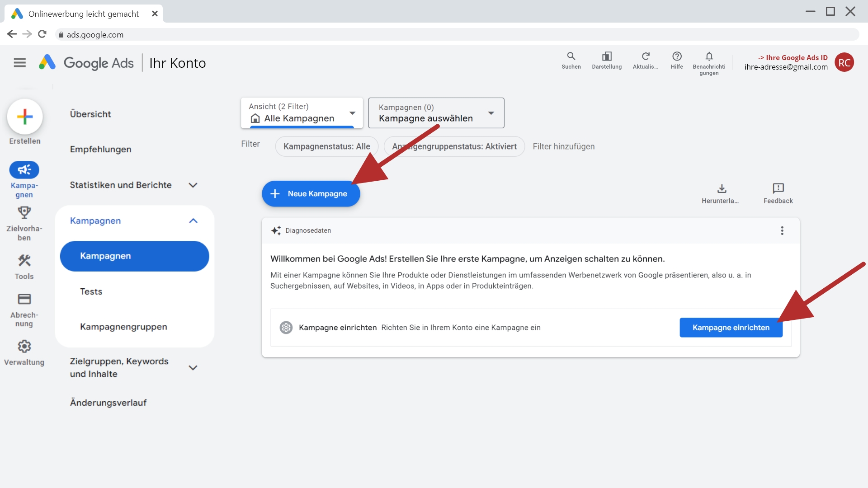Image resolution: width=868 pixels, height=488 pixels.
Task: Click the Hilfe question mark icon
Action: pyautogui.click(x=677, y=56)
